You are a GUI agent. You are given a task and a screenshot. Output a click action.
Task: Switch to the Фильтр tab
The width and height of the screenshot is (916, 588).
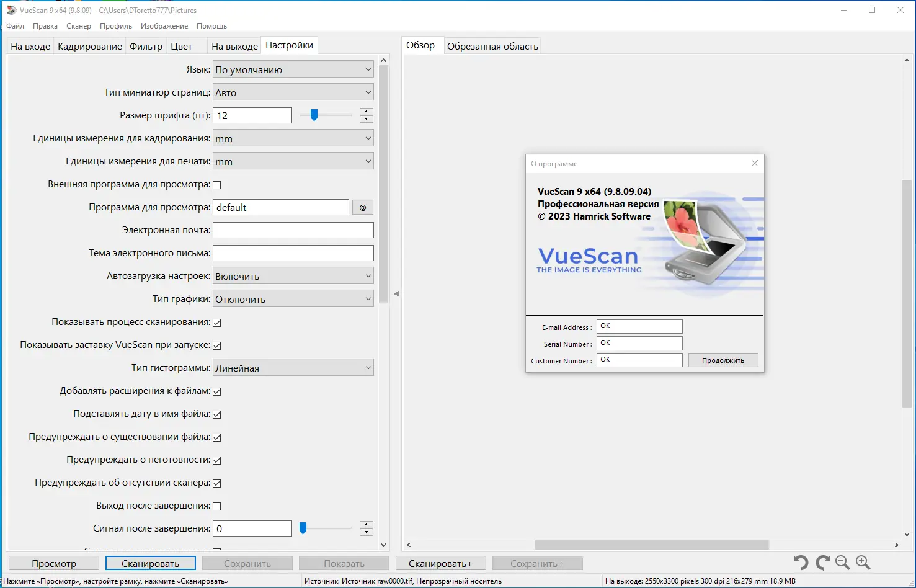pos(146,46)
